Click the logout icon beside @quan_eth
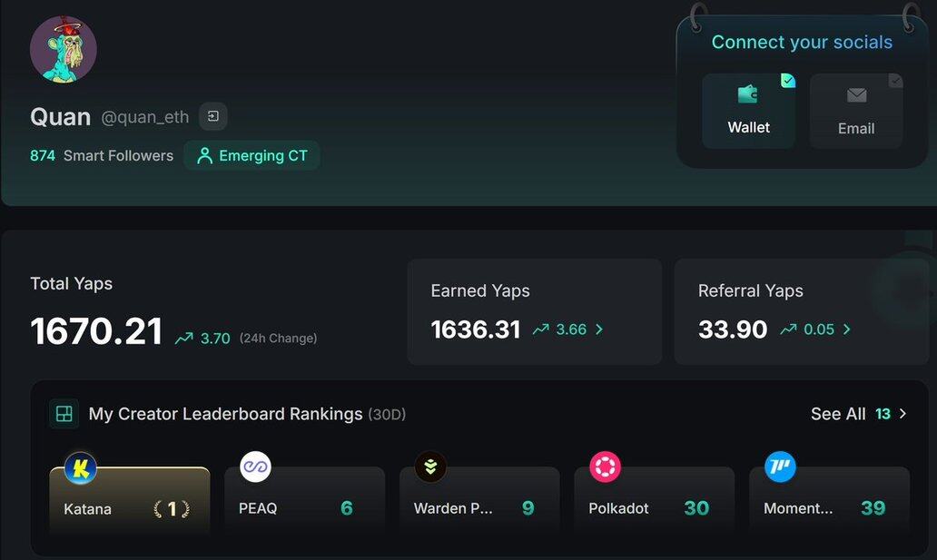This screenshot has width=937, height=560. click(x=213, y=116)
